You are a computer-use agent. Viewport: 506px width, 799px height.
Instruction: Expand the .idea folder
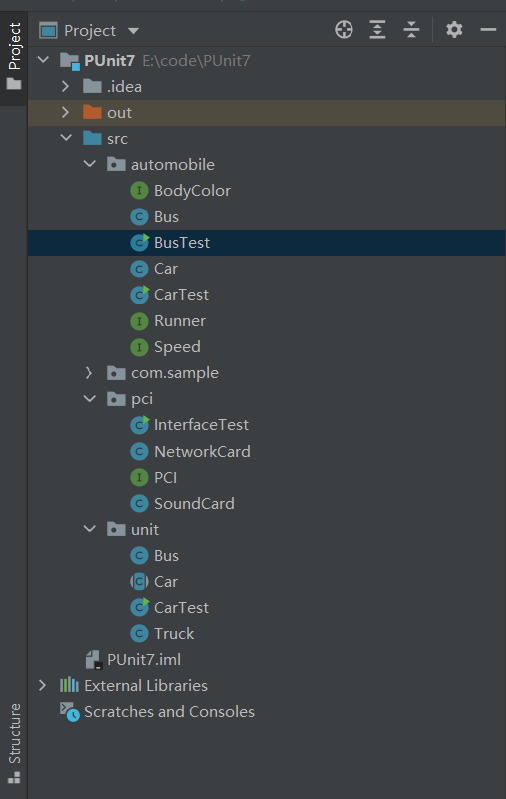pyautogui.click(x=65, y=87)
